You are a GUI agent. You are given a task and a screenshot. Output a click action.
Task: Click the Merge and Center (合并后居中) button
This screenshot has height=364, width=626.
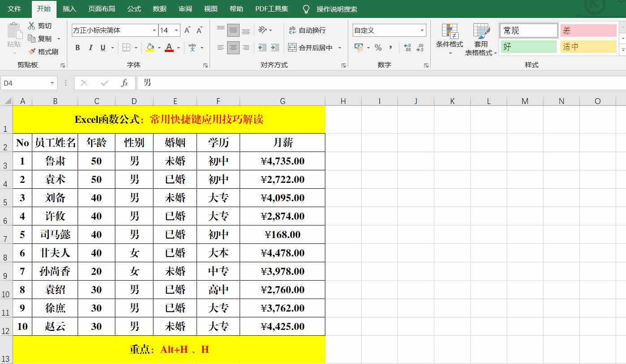(311, 47)
